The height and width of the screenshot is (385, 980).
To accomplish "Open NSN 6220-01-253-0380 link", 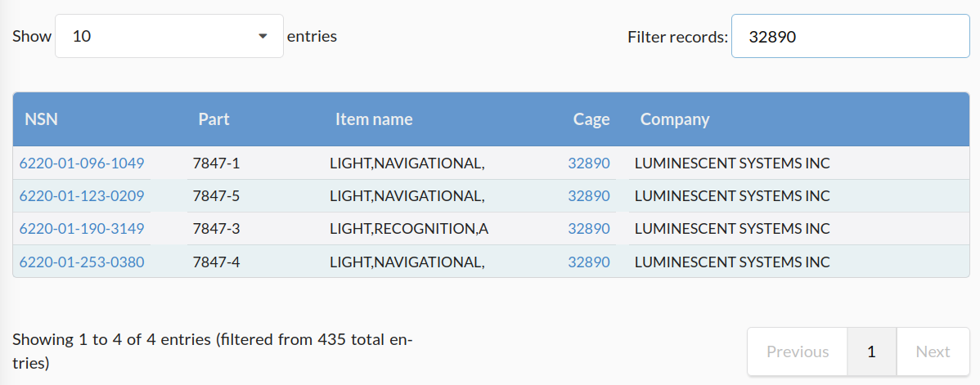I will coord(82,262).
